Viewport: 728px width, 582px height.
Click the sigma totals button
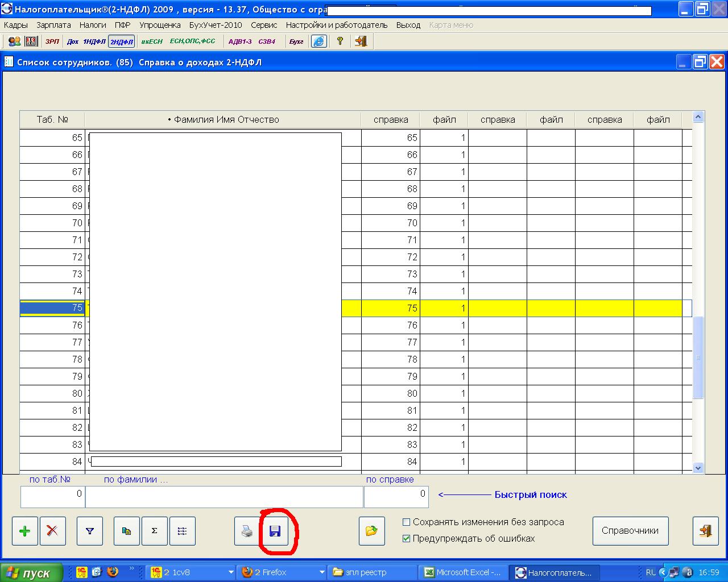[154, 531]
